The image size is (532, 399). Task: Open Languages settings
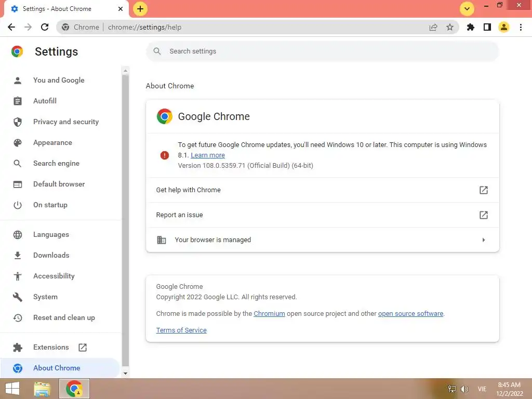pos(51,234)
